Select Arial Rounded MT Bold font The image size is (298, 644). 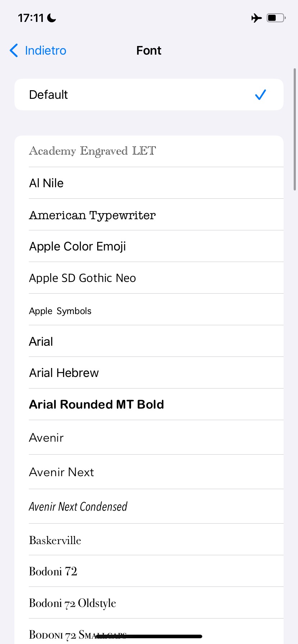point(96,404)
